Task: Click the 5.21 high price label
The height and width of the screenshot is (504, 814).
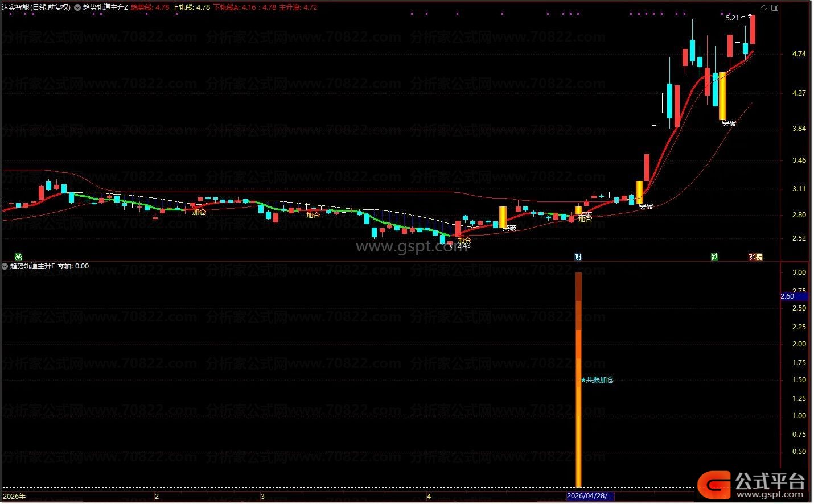Action: coord(733,18)
